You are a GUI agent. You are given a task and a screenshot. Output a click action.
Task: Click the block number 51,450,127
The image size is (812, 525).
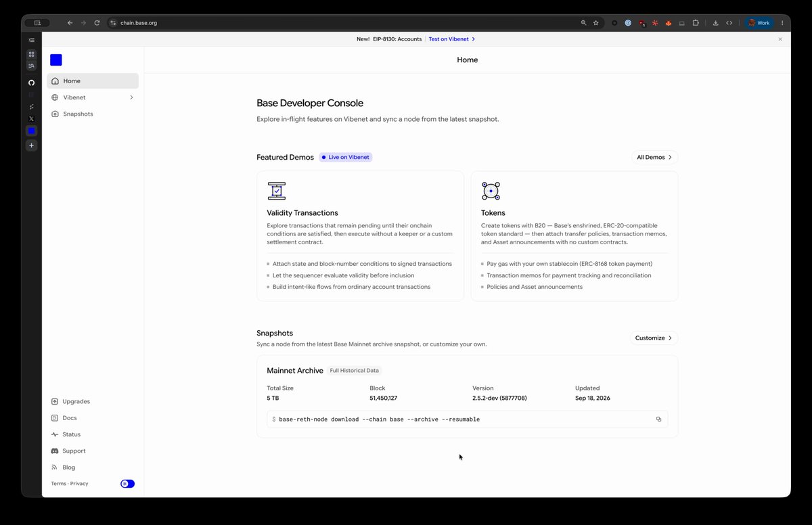coord(384,398)
